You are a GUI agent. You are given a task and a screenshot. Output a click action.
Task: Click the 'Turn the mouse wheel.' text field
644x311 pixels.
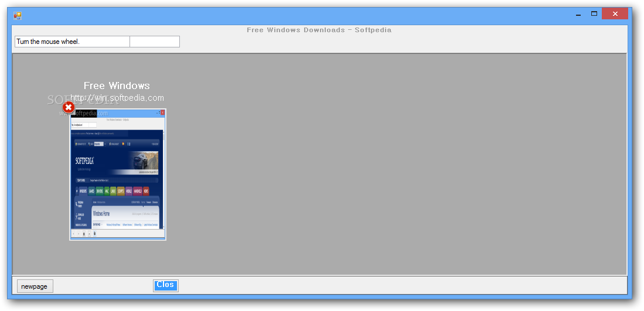pos(72,42)
